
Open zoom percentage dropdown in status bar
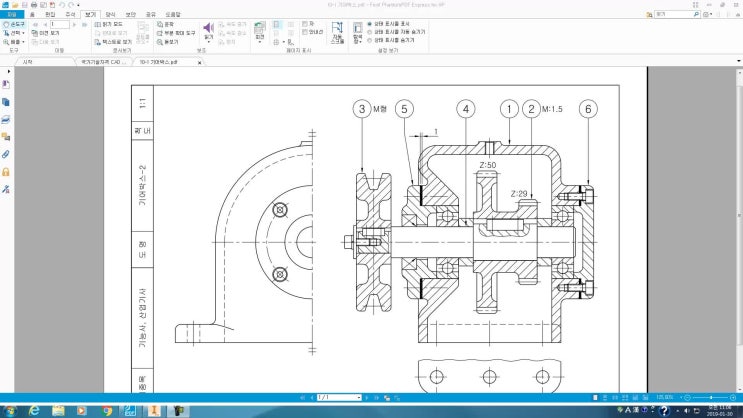pos(681,398)
